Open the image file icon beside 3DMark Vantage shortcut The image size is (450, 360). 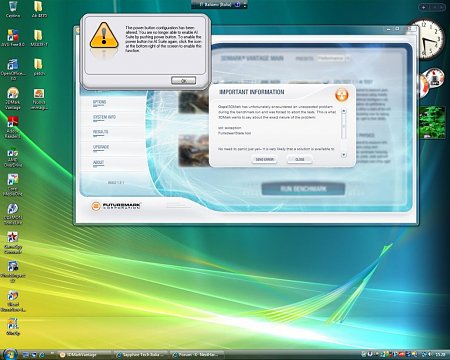coord(39,98)
